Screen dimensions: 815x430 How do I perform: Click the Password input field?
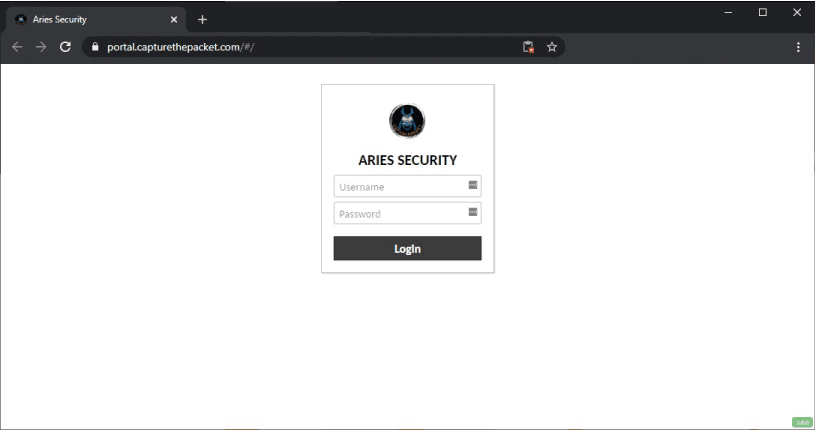[408, 213]
